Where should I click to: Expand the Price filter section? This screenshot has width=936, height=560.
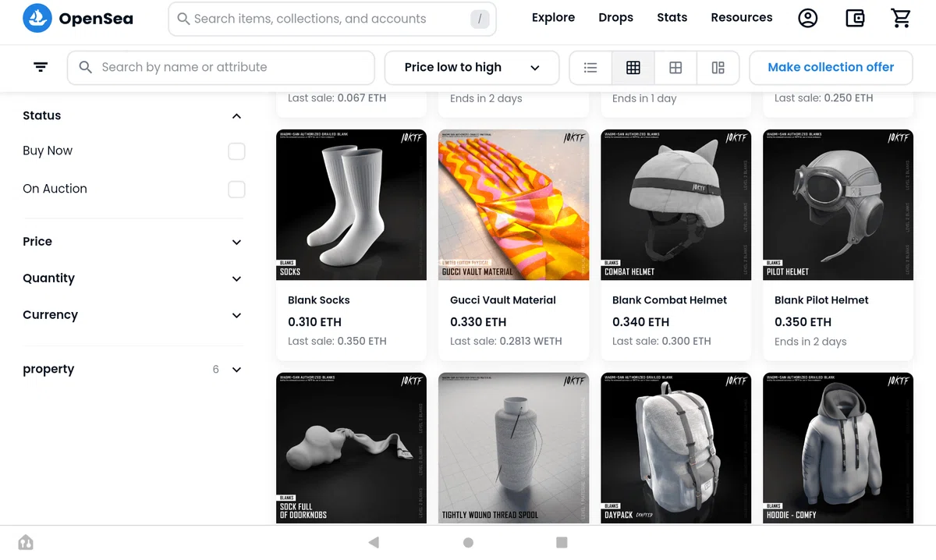tap(237, 243)
